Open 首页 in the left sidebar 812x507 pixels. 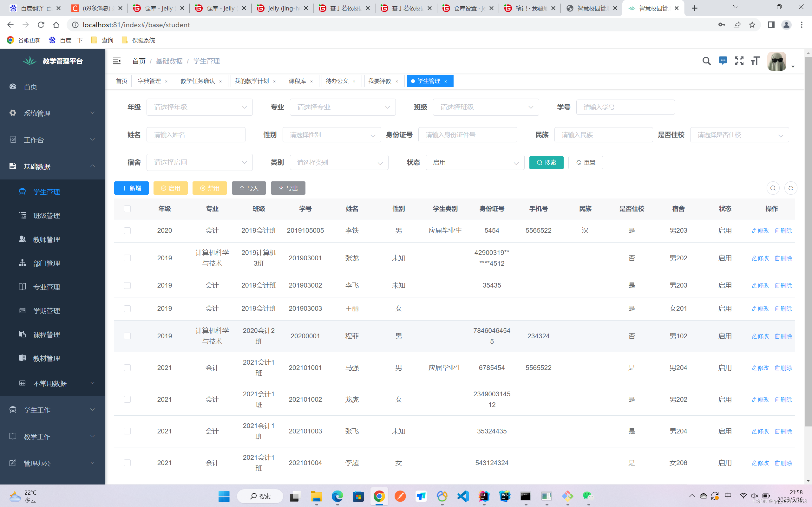click(x=52, y=87)
